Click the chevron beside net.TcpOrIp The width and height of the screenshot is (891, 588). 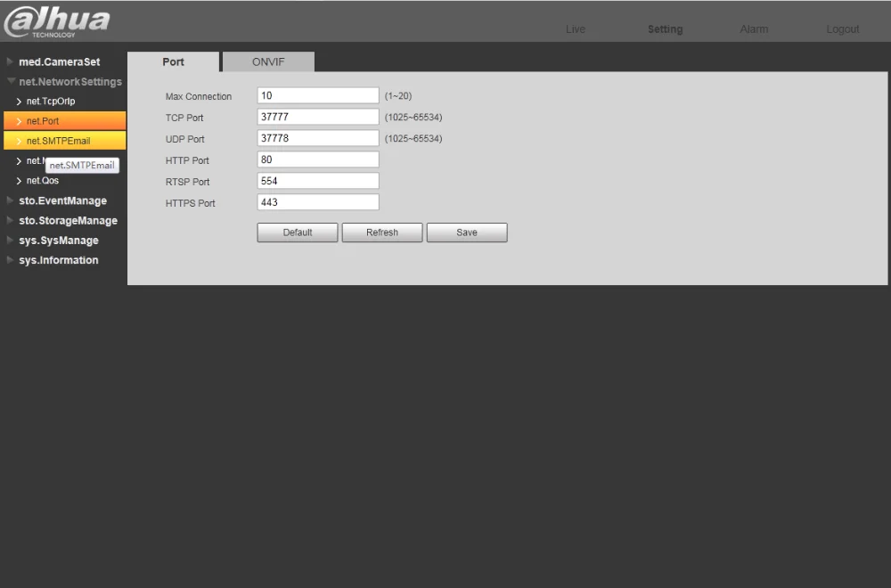[x=19, y=102]
